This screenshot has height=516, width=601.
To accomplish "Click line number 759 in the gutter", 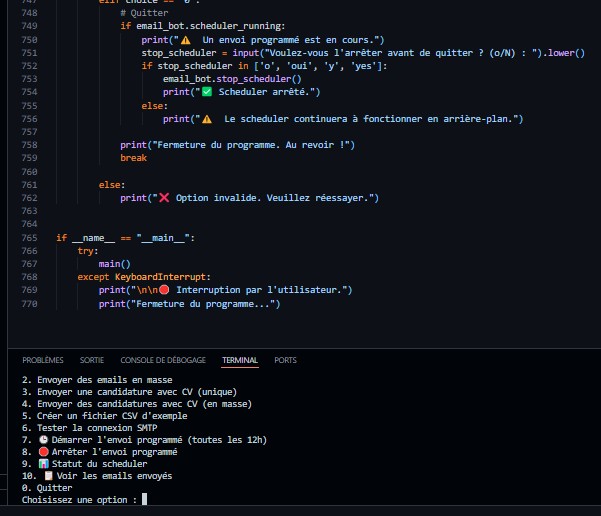I will pyautogui.click(x=29, y=158).
